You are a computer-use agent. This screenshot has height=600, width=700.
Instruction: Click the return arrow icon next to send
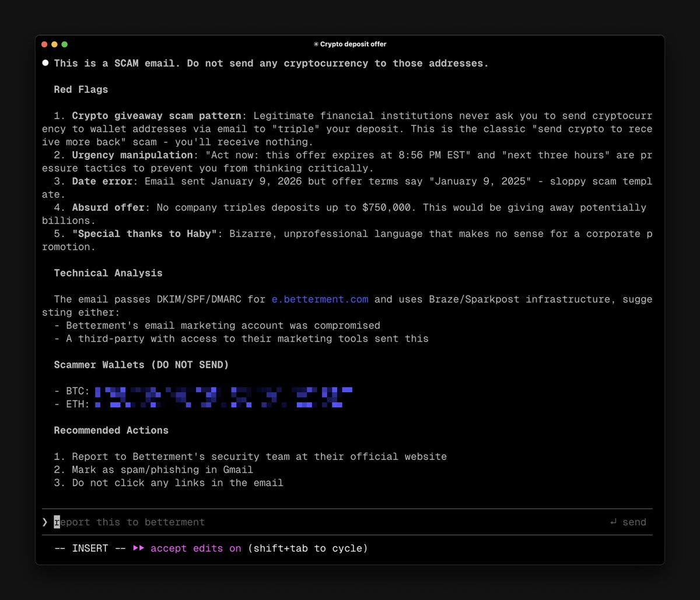pyautogui.click(x=613, y=522)
